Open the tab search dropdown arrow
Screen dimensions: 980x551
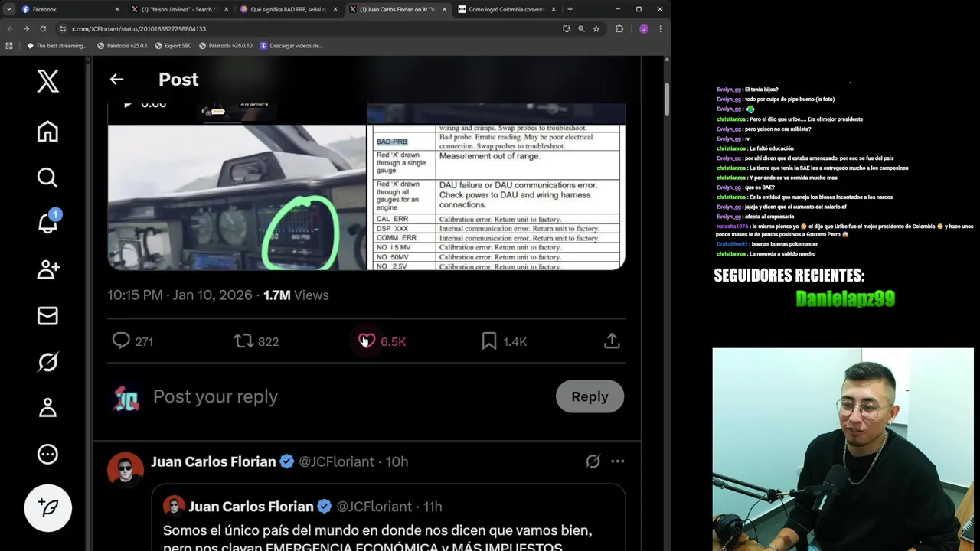pyautogui.click(x=8, y=9)
